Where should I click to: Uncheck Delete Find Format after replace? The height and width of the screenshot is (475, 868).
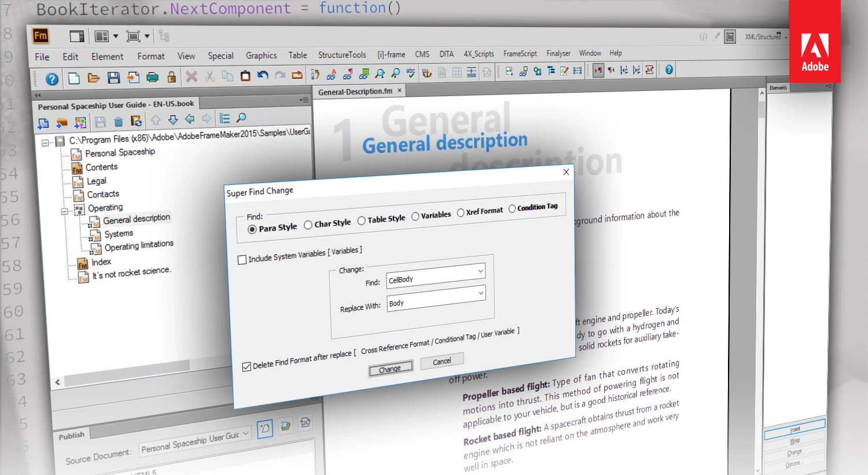tap(247, 367)
